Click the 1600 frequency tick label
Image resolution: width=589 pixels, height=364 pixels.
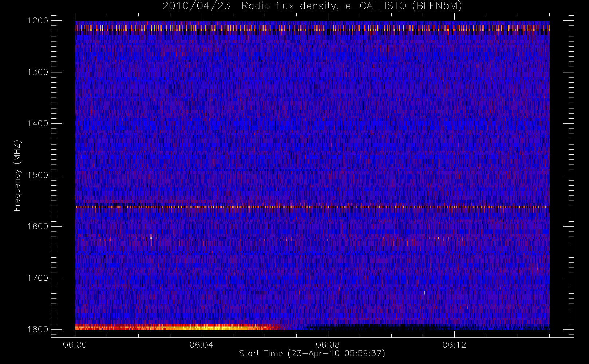38,226
